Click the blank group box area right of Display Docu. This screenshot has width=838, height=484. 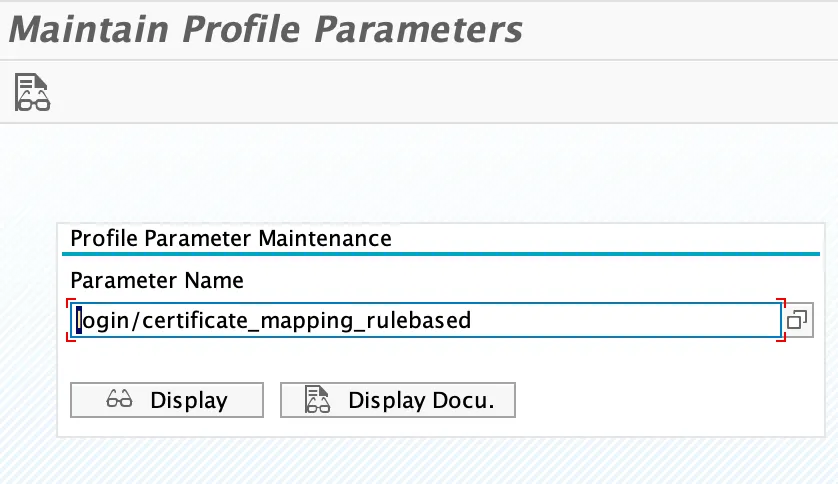[660, 401]
